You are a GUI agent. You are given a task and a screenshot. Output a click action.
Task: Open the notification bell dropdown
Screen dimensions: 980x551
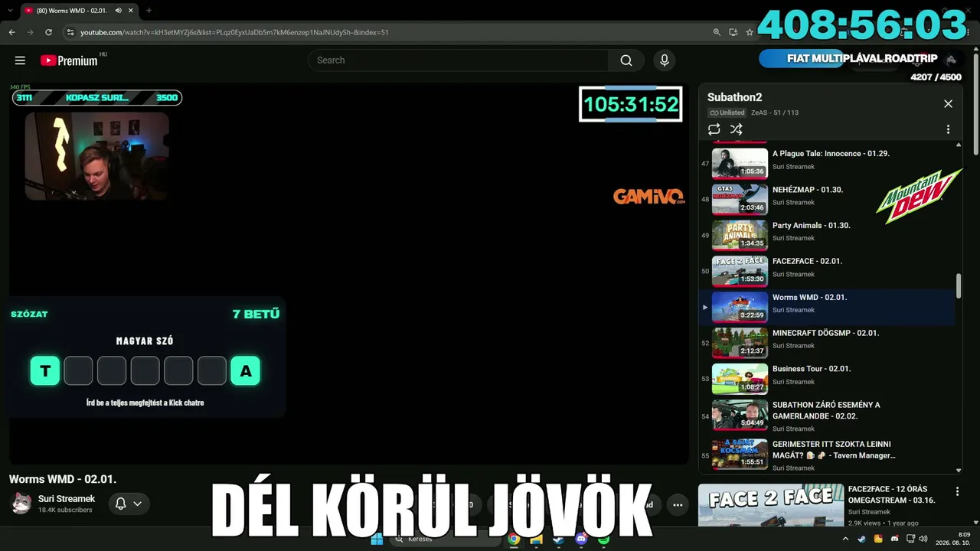click(128, 504)
